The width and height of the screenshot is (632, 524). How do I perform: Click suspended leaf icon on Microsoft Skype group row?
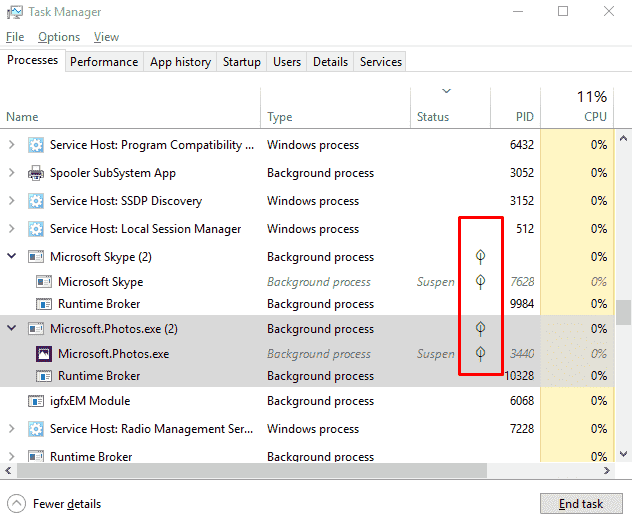tap(480, 257)
